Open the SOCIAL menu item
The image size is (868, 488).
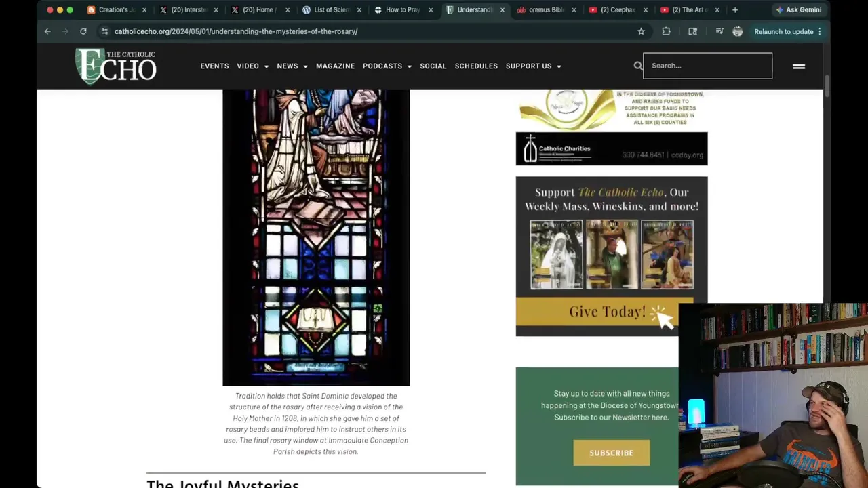[x=433, y=66]
